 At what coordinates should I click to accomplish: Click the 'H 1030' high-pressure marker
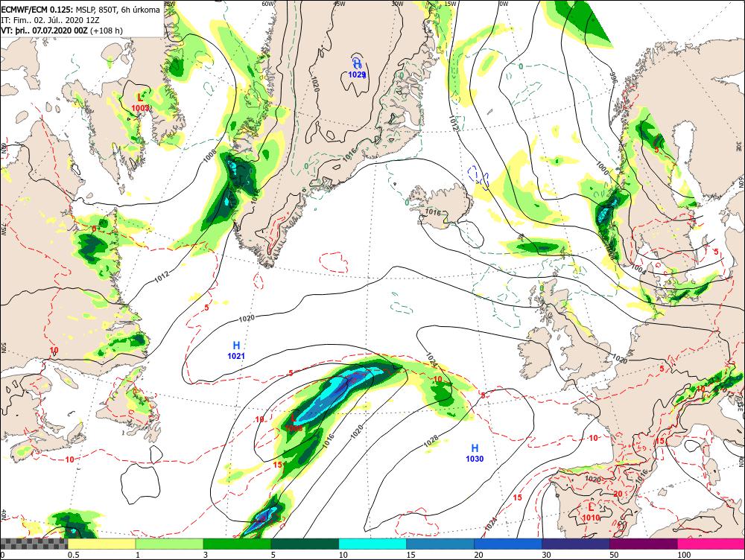click(x=475, y=453)
